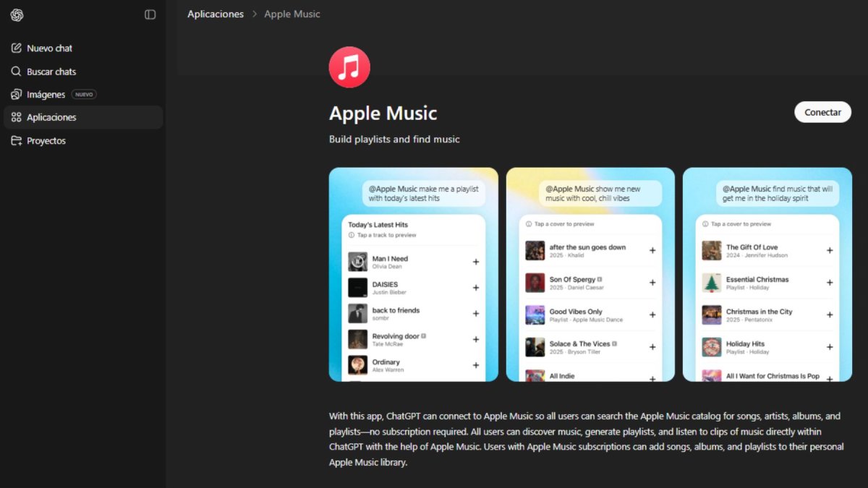Go to Aplicaciones in the breadcrumb

216,14
